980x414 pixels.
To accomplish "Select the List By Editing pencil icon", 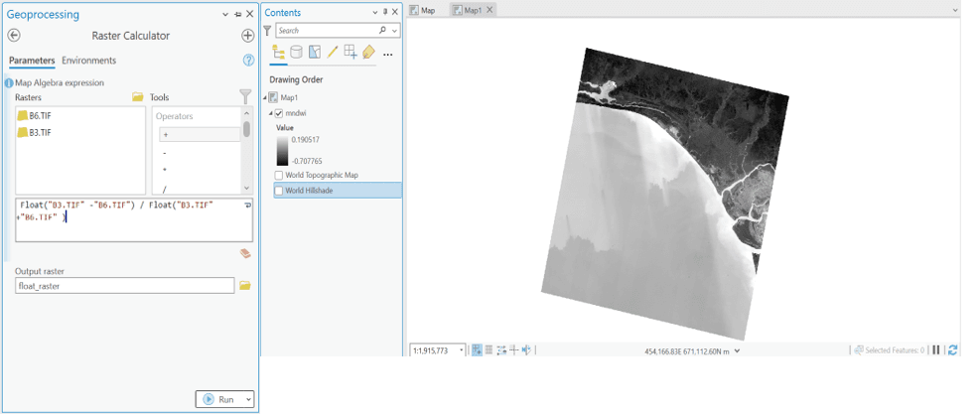I will tap(333, 53).
